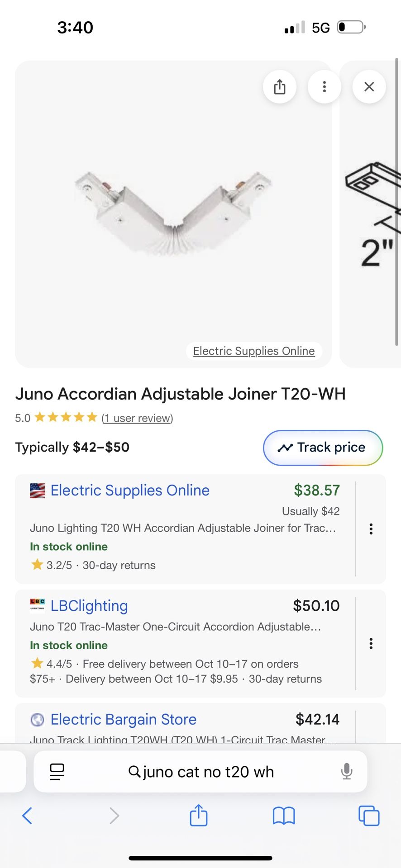Image resolution: width=401 pixels, height=868 pixels.
Task: Expand options for Electric Supplies Online listing
Action: tap(371, 529)
